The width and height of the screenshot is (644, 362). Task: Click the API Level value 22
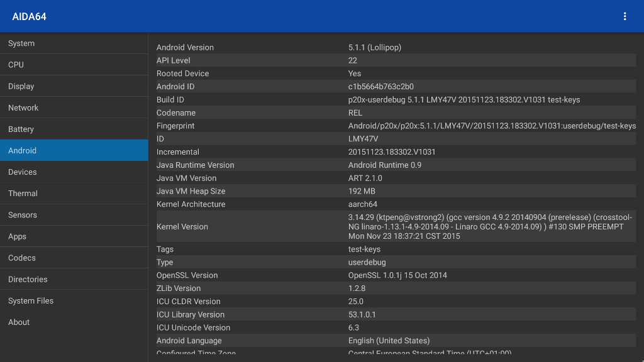[352, 60]
